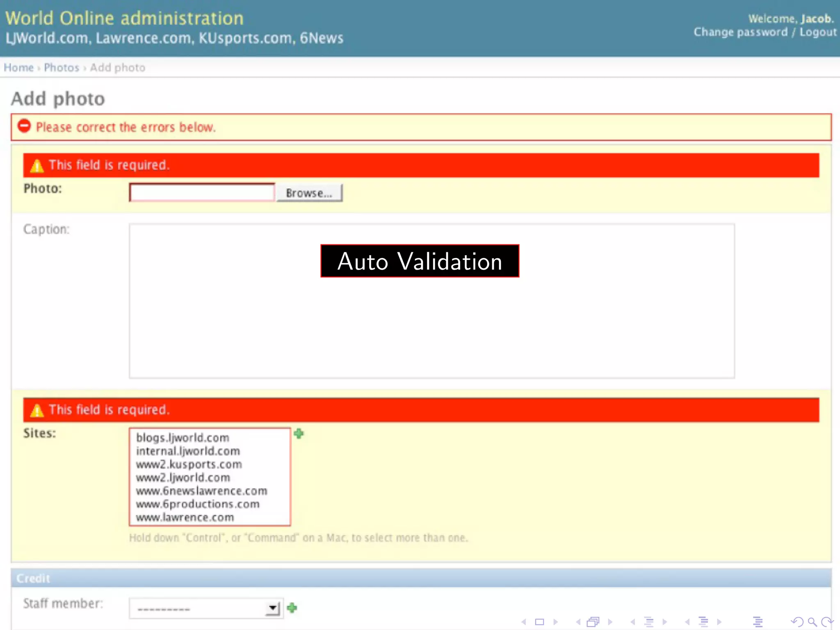
Task: Log out via the Logout link
Action: [817, 32]
